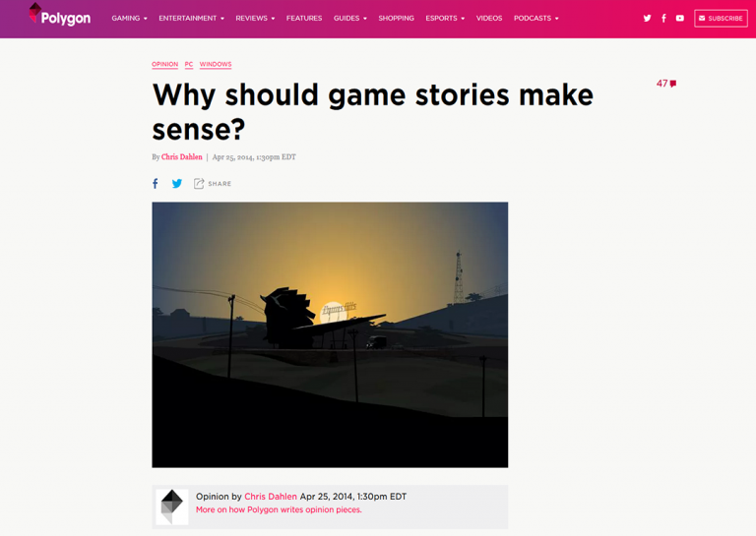Click the Polygon avatar in opinion box
The width and height of the screenshot is (756, 536).
click(172, 506)
